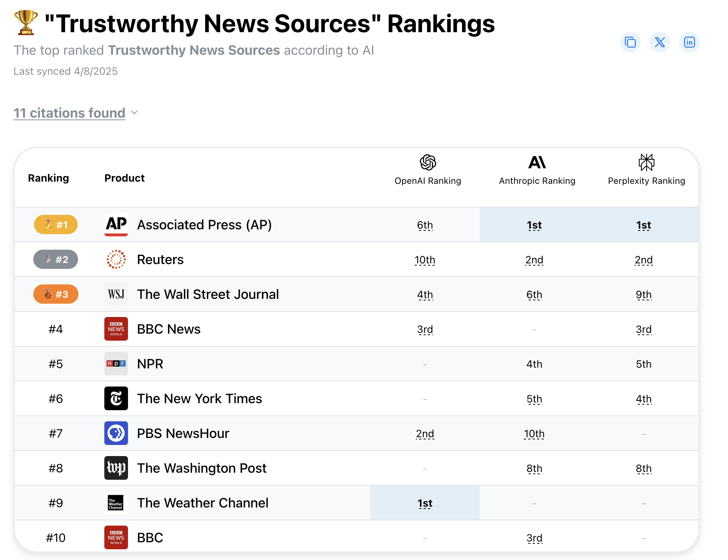Click WSJ's Anthropic 6th ranking

click(534, 295)
